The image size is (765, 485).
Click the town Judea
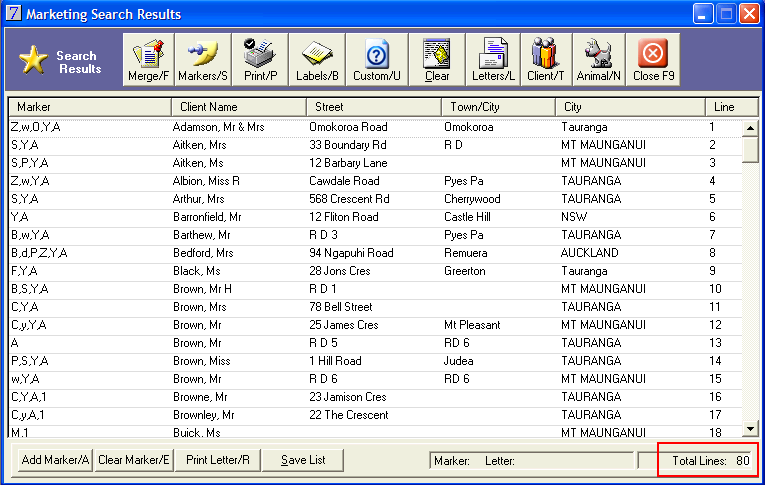(x=458, y=362)
